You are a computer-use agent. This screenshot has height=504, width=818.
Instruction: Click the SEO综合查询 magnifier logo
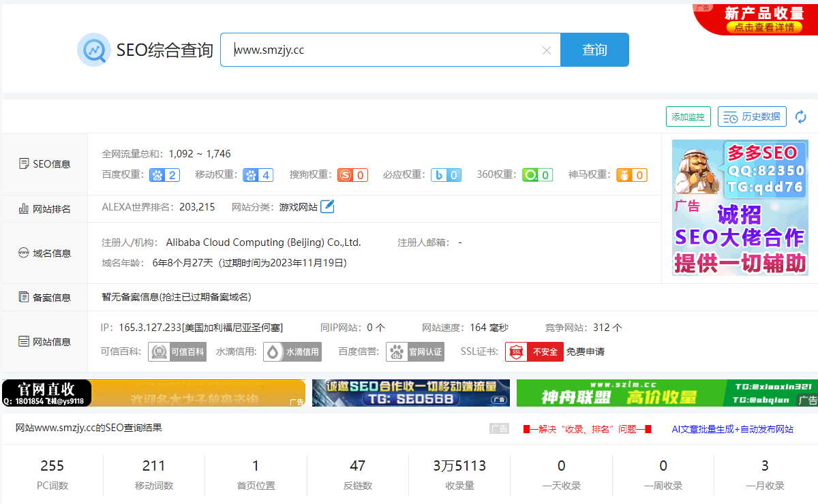(93, 50)
